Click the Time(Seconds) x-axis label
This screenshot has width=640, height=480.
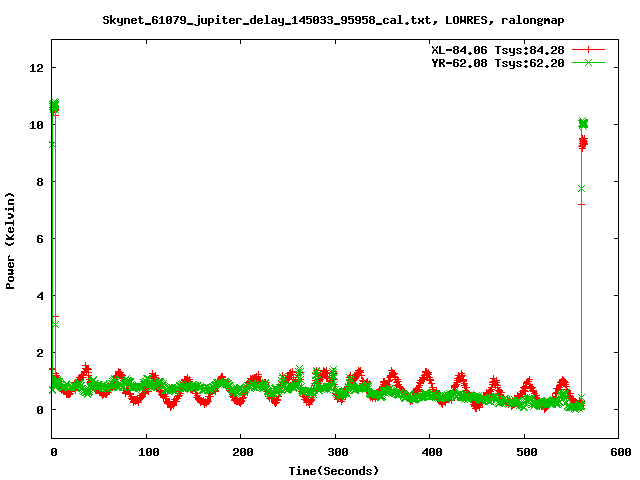click(x=334, y=470)
